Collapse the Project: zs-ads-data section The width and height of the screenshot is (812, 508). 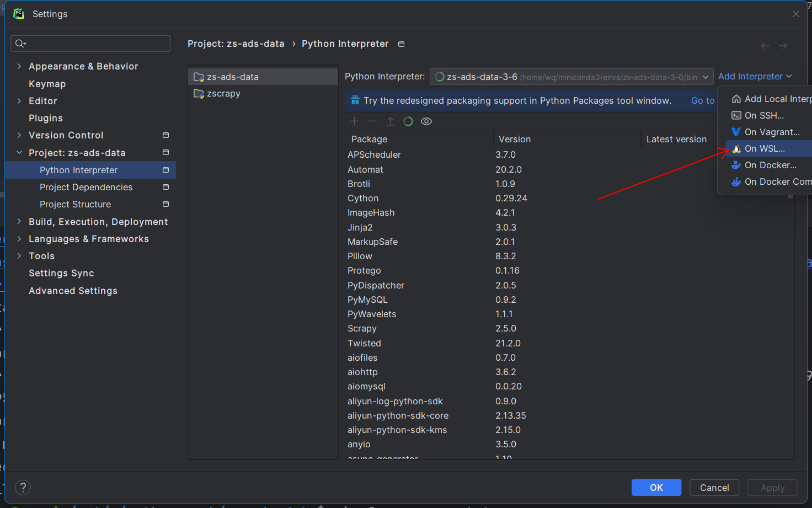point(19,153)
